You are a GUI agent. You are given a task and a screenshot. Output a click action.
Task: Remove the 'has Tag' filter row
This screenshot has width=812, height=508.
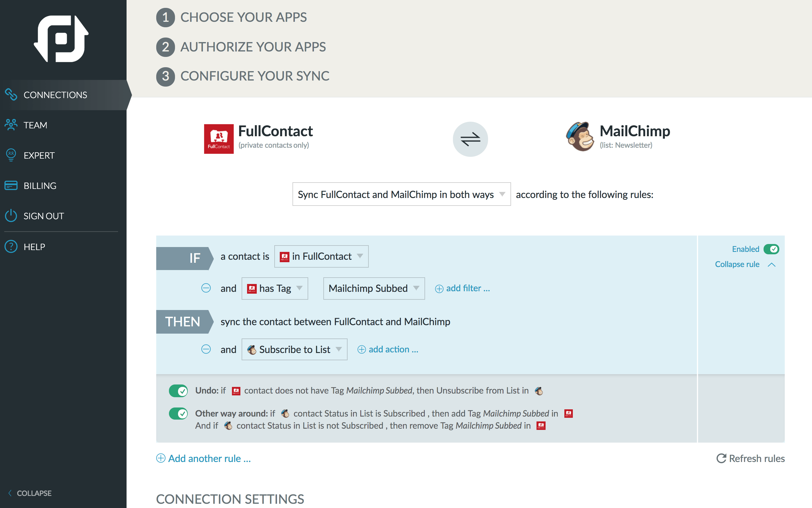pos(206,288)
